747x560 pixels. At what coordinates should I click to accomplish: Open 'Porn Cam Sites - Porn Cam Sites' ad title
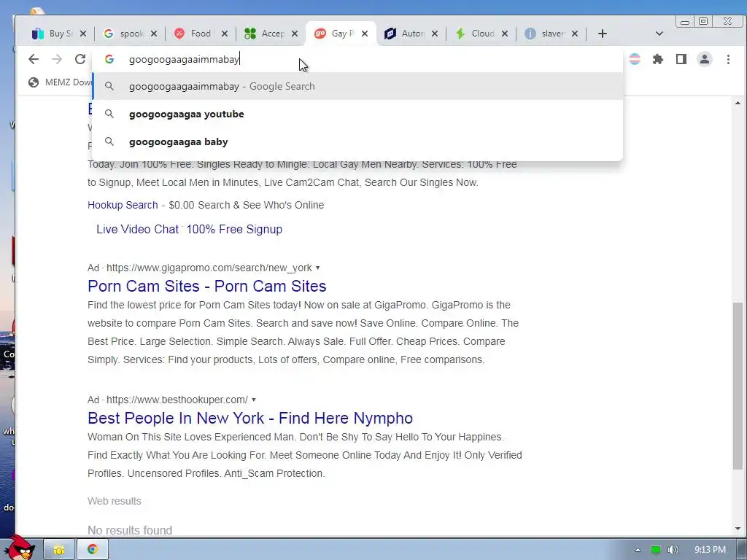206,286
